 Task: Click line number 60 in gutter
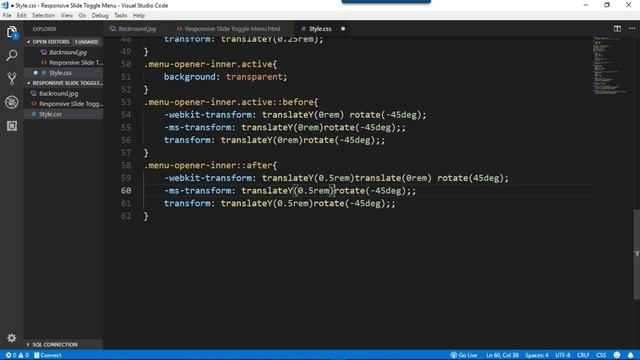(126, 191)
